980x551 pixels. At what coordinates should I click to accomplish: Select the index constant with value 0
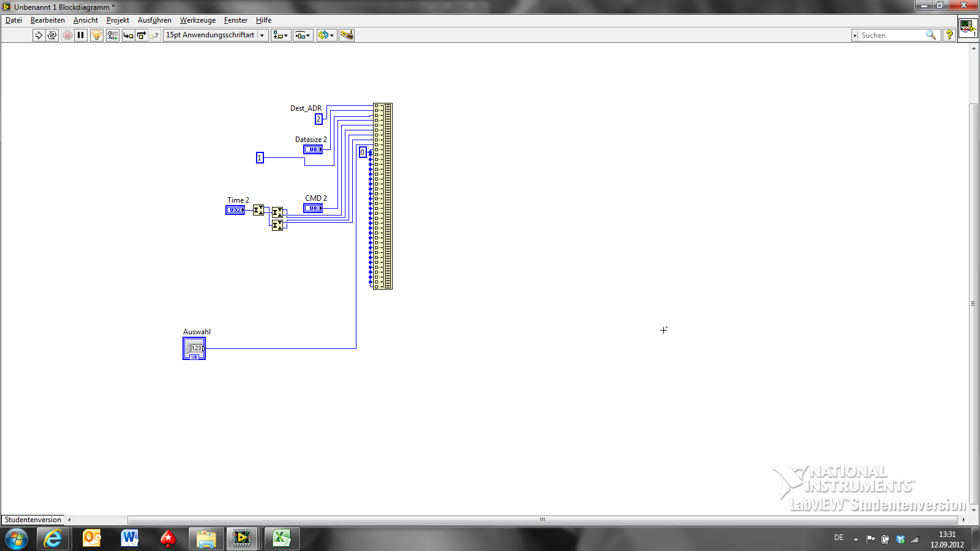[363, 152]
